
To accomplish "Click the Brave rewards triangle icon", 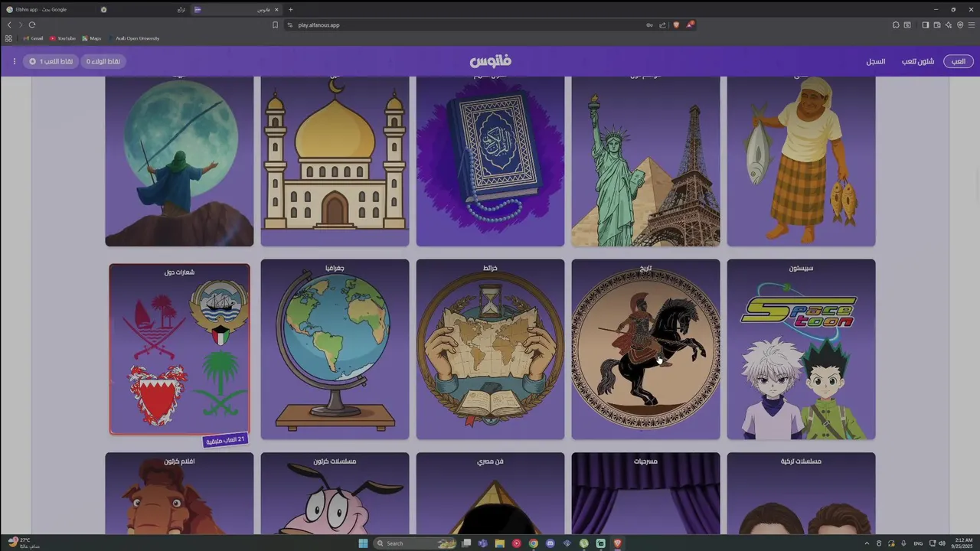I will (x=689, y=24).
